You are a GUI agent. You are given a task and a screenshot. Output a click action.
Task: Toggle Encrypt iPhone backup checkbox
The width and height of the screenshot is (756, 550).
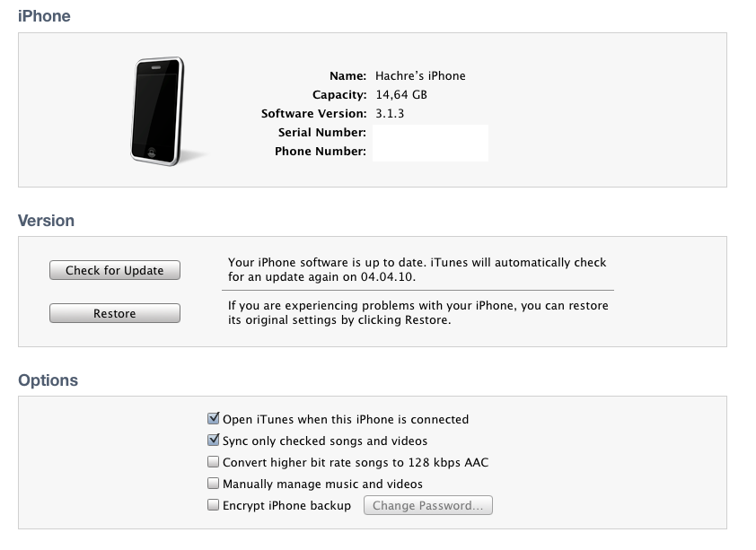point(213,505)
